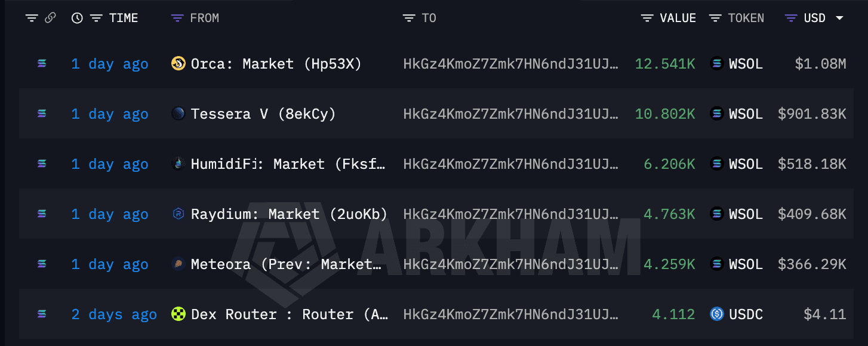This screenshot has width=868, height=346.
Task: Click the 12.541K value on the Orca transaction
Action: [665, 63]
